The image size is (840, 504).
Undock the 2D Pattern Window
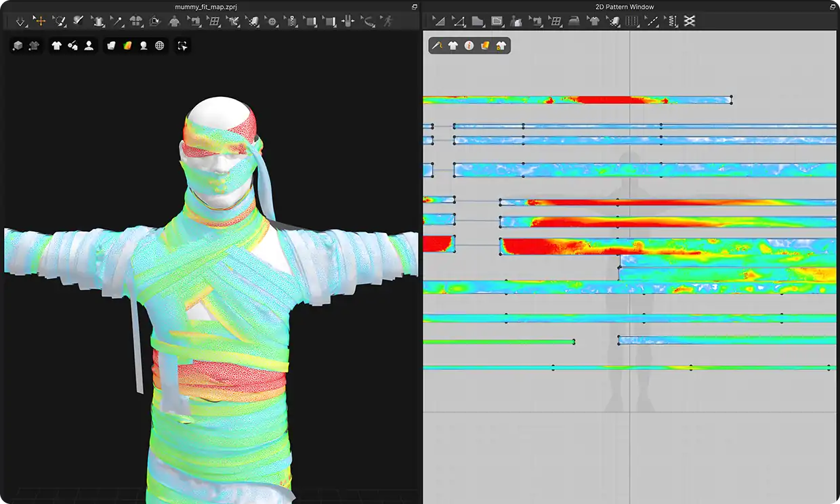coord(833,7)
